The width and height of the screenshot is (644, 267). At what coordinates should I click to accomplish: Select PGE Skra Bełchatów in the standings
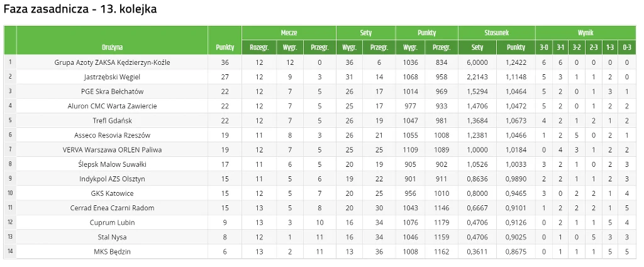[x=112, y=91]
